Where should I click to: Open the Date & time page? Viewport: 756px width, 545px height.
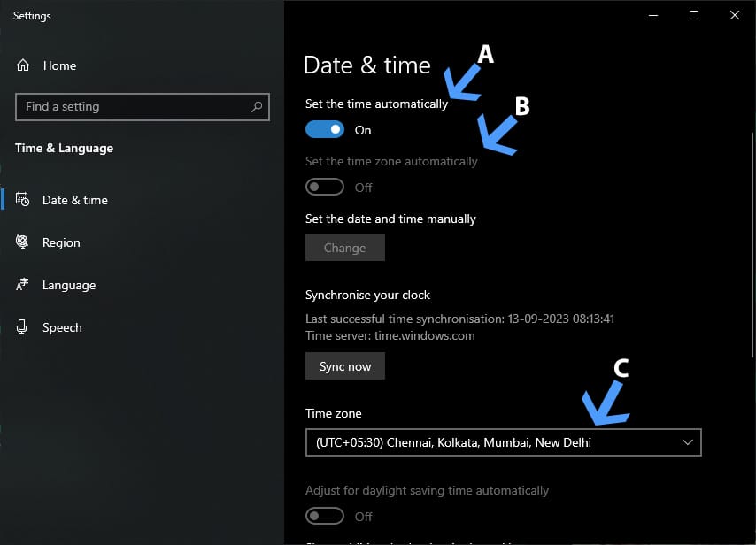click(x=73, y=200)
